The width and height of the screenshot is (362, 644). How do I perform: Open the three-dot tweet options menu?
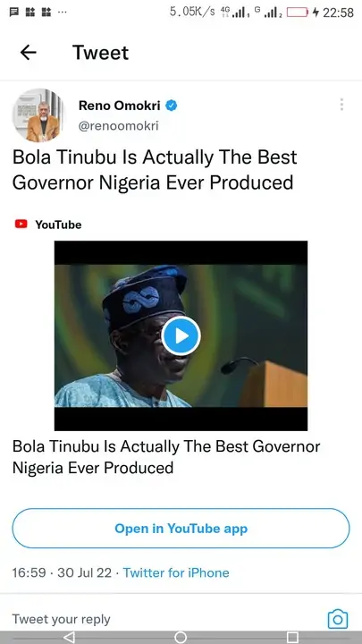coord(341,105)
